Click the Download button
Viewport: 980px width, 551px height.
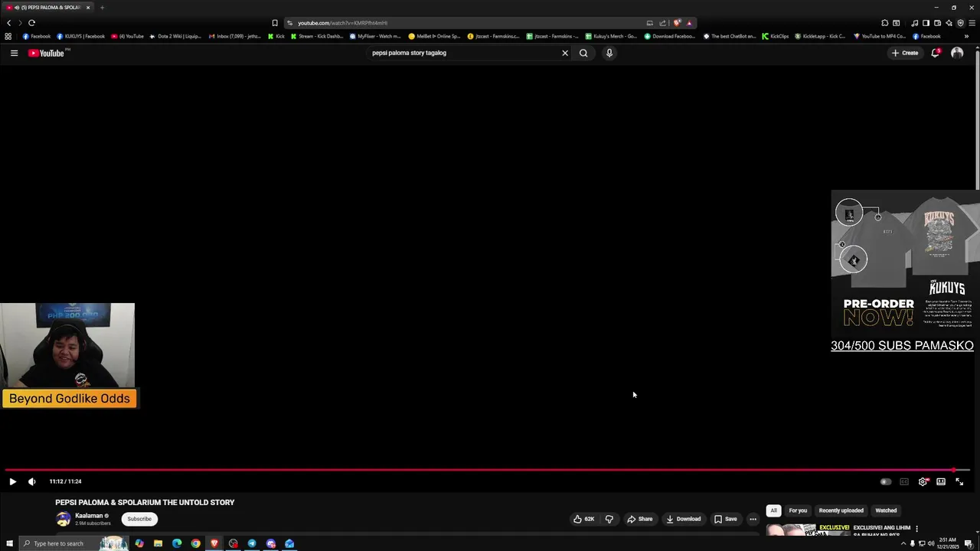(684, 519)
